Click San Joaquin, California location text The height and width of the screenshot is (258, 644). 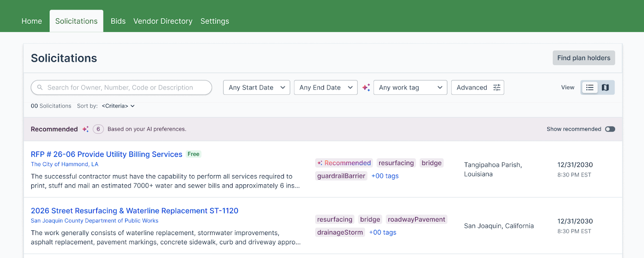pos(499,226)
